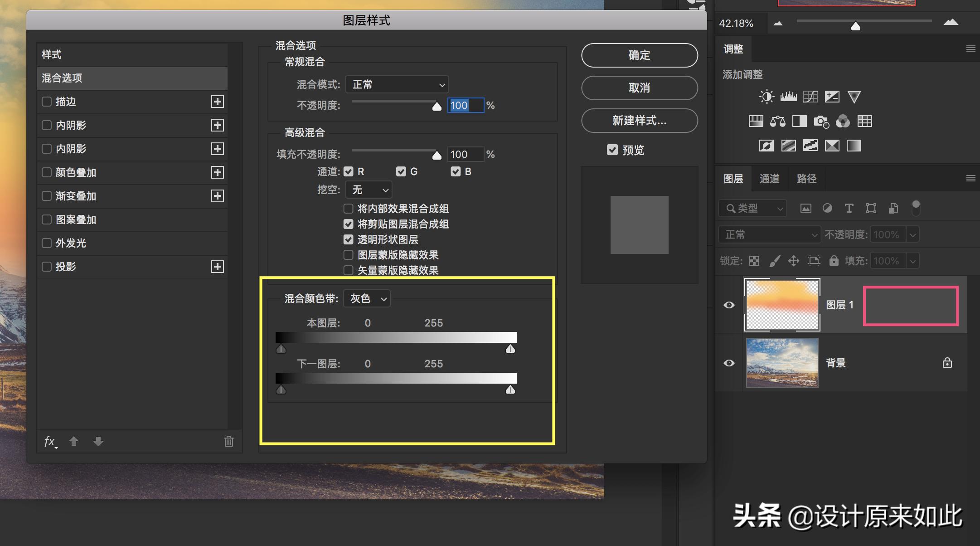The image size is (980, 546).
Task: Enable the 描边 layer style checkbox
Action: pos(46,102)
